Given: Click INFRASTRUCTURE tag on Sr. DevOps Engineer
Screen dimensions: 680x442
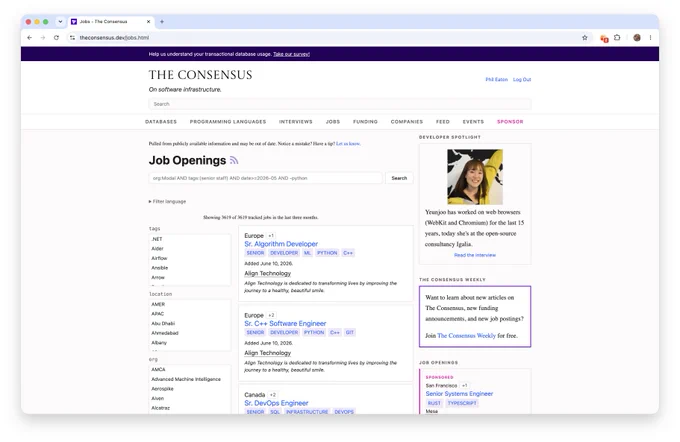Looking at the screenshot, I should (x=307, y=412).
